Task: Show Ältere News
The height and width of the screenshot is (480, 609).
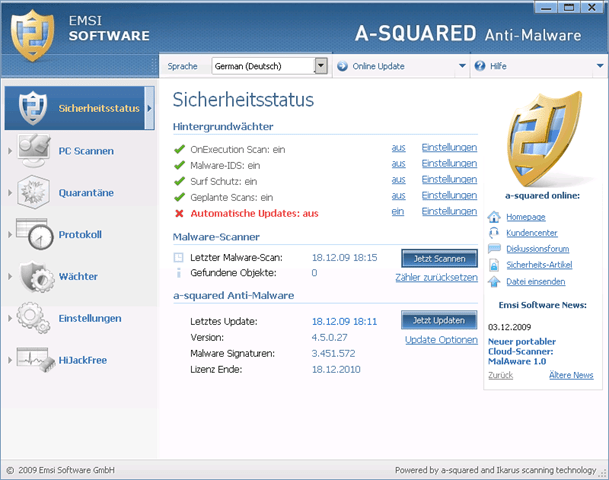Action: (x=571, y=375)
